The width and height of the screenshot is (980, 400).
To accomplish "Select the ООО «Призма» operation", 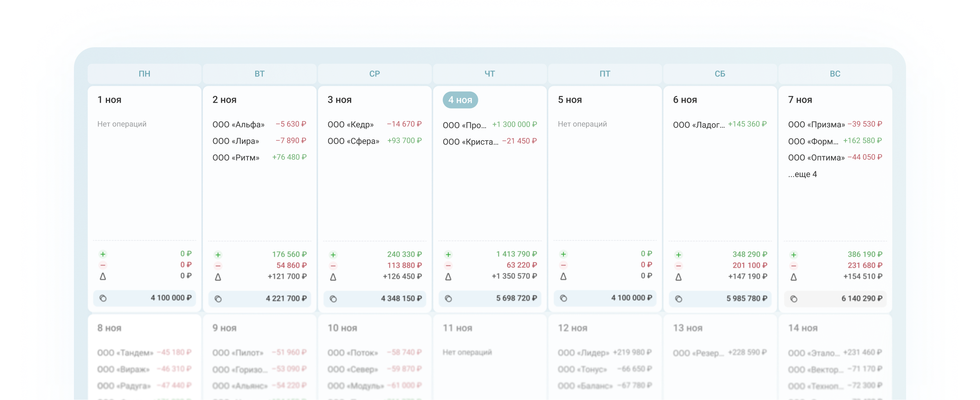I will point(835,124).
